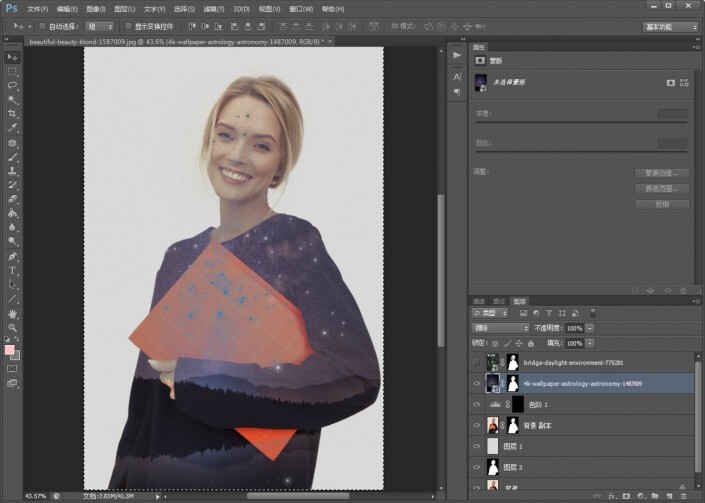
Task: Click the create new group folder icon
Action: click(653, 495)
